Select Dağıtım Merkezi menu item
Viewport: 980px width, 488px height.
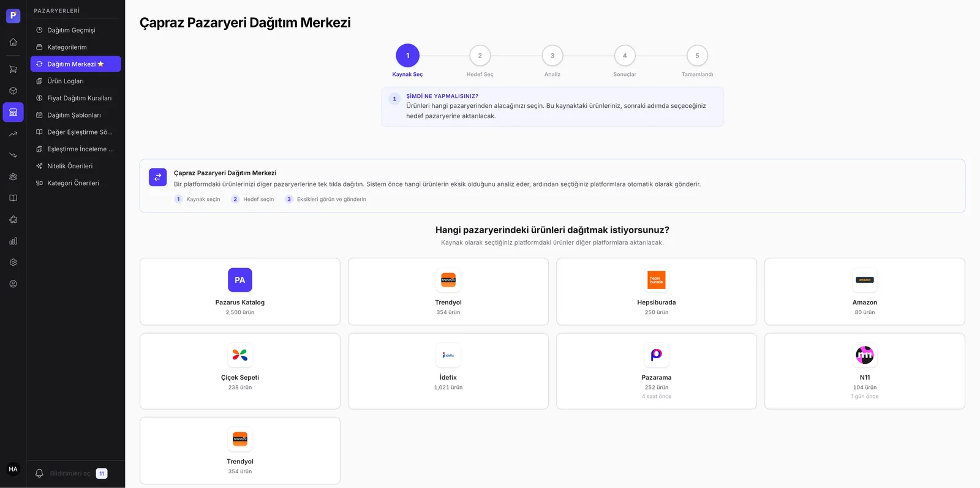click(75, 64)
